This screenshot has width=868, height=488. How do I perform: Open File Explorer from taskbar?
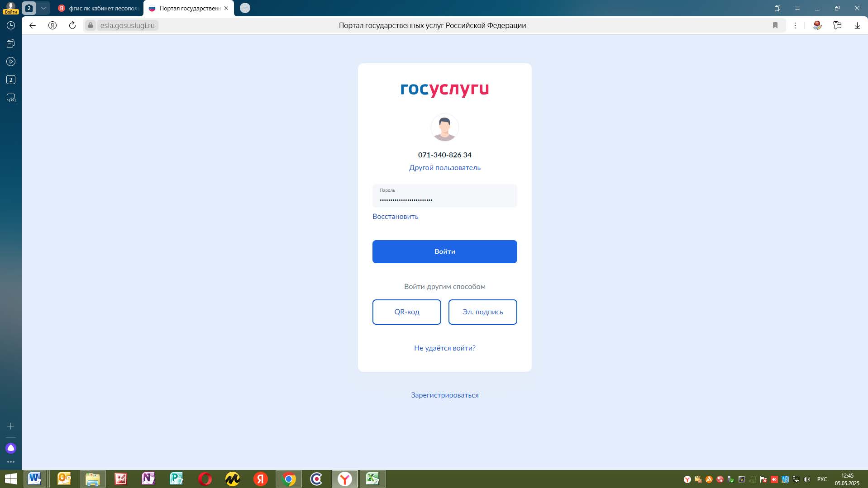pyautogui.click(x=92, y=479)
